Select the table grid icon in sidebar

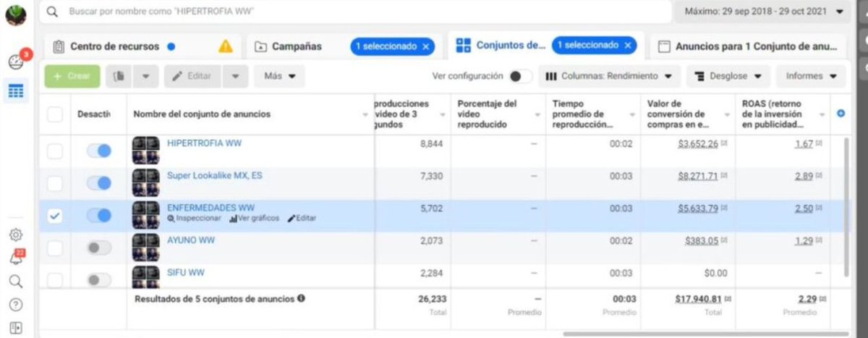point(16,92)
